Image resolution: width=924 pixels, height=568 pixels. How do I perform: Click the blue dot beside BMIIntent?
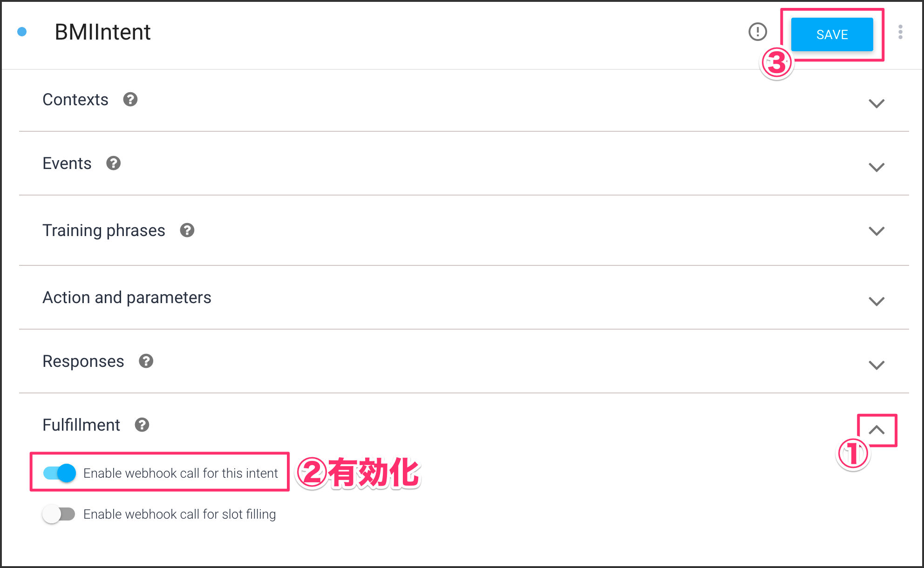tap(22, 32)
